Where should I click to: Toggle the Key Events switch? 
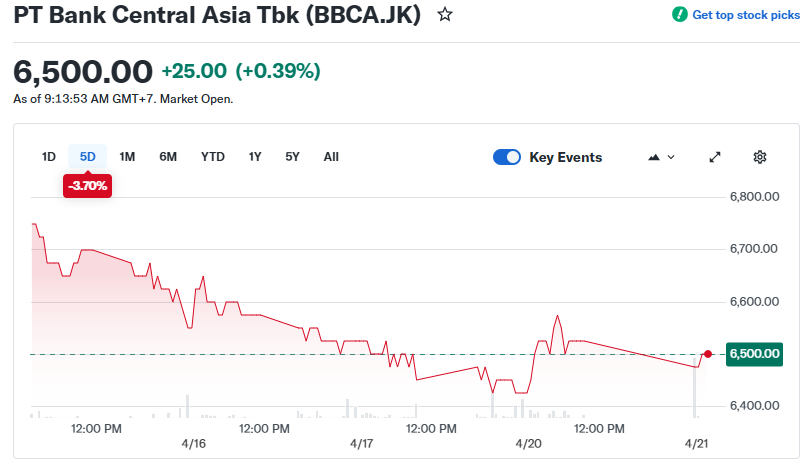507,157
